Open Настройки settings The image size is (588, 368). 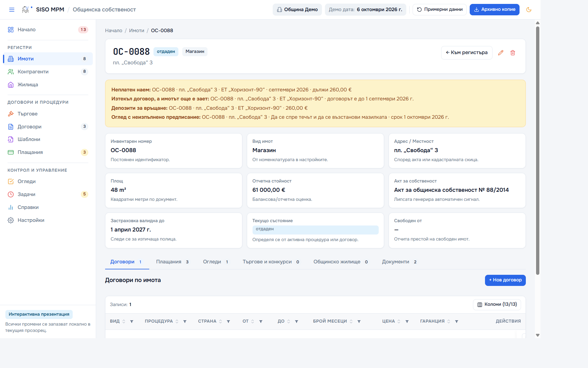(48, 220)
